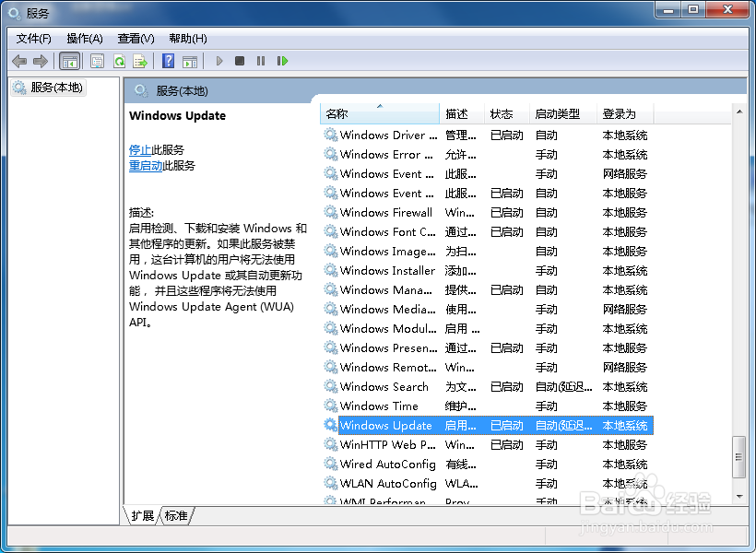Refresh the services list icon

[x=119, y=61]
